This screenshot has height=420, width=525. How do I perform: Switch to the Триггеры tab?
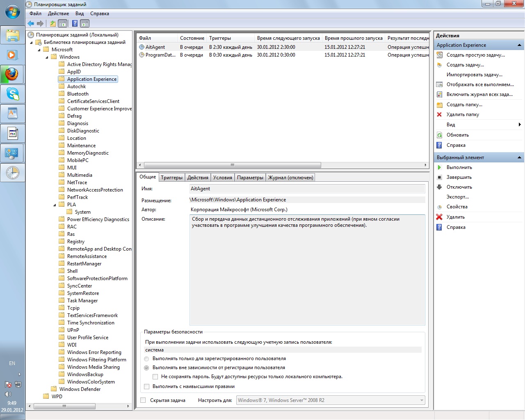click(171, 178)
